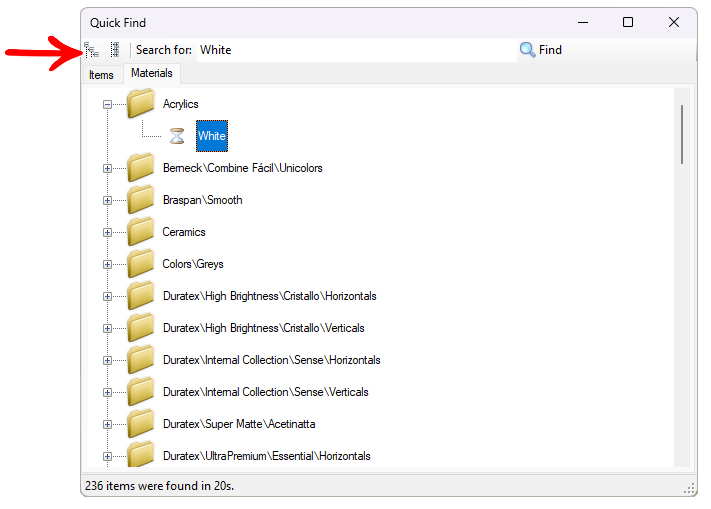Image resolution: width=711 pixels, height=509 pixels.
Task: Select the White material item
Action: point(212,136)
